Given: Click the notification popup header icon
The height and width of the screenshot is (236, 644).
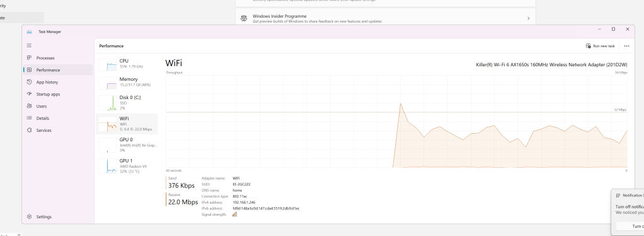Looking at the screenshot, I should 618,196.
